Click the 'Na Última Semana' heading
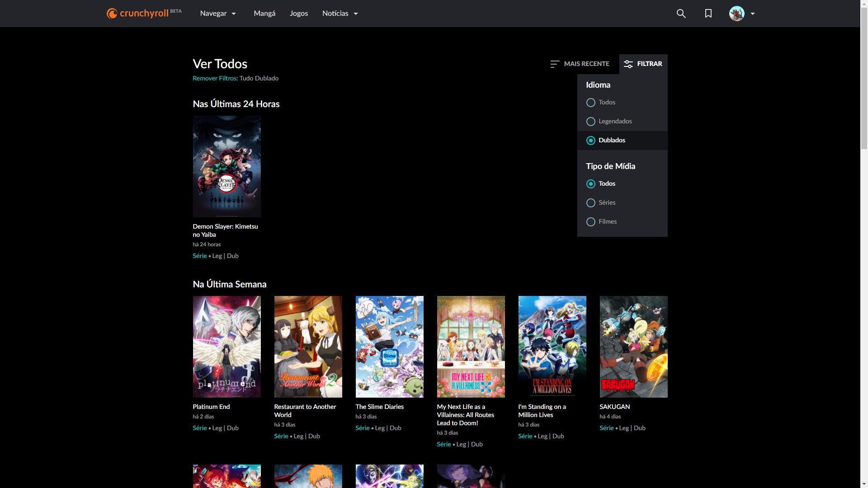This screenshot has width=868, height=488. coord(230,284)
